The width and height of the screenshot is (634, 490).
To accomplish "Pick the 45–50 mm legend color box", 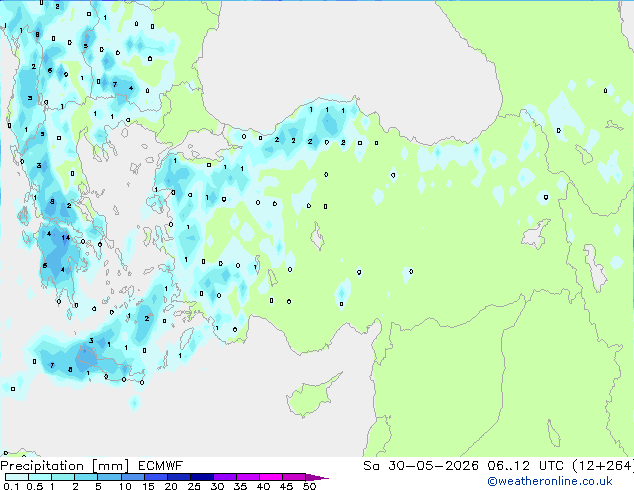I will 294,477.
